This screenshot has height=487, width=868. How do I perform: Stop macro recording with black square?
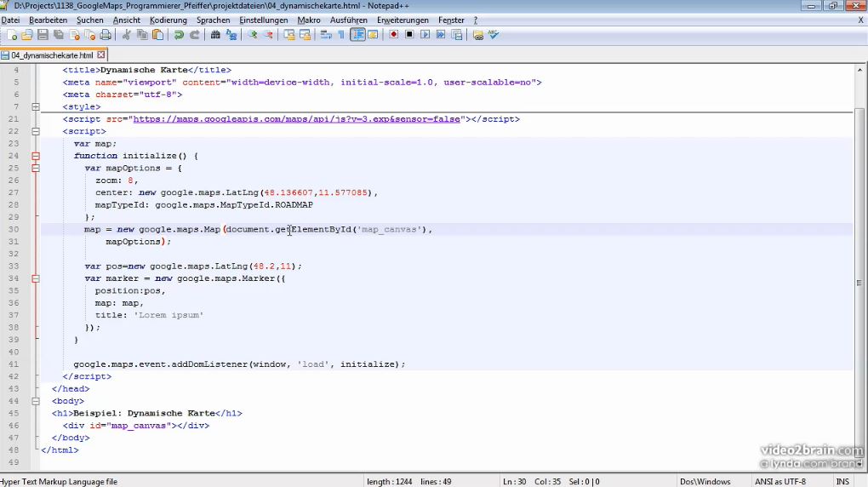coord(409,35)
